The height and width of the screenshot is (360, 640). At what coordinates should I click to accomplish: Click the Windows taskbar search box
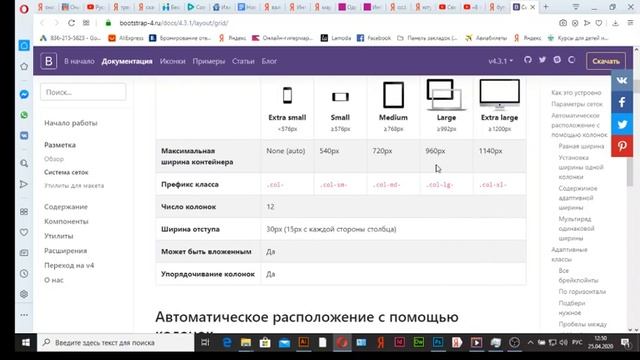(116, 343)
